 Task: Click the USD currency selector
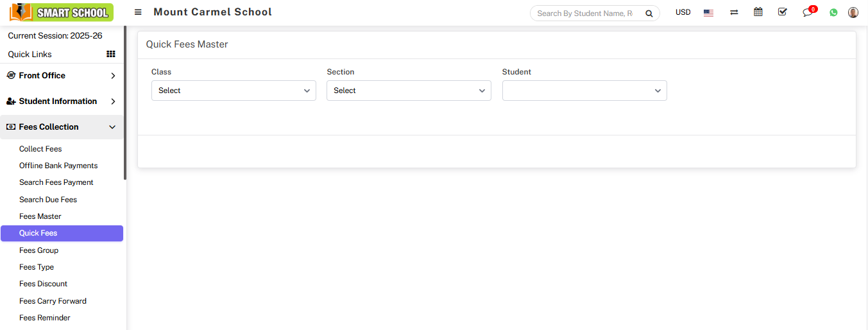(683, 13)
